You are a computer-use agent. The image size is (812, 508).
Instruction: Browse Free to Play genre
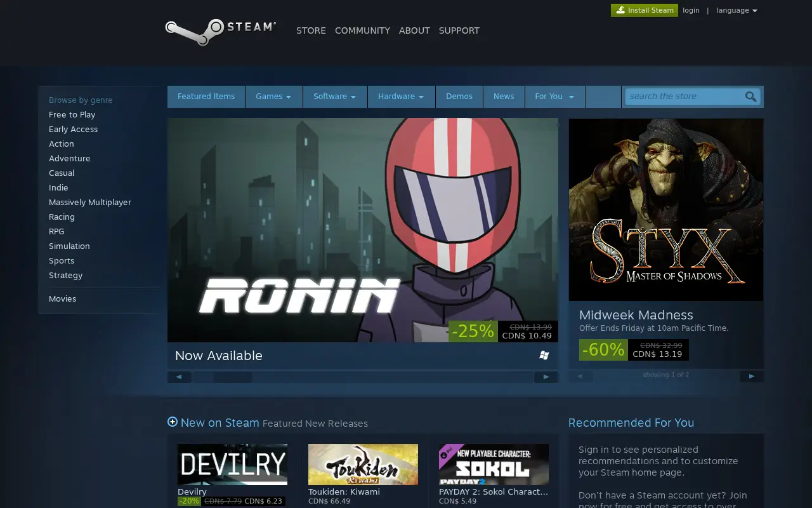point(72,115)
